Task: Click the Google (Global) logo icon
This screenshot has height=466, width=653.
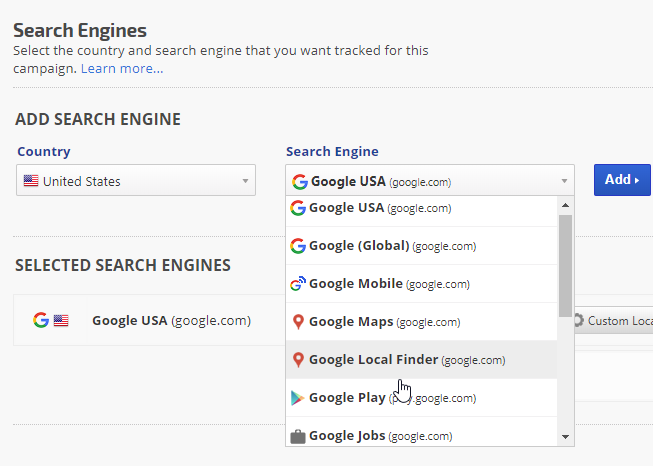Action: click(x=297, y=246)
